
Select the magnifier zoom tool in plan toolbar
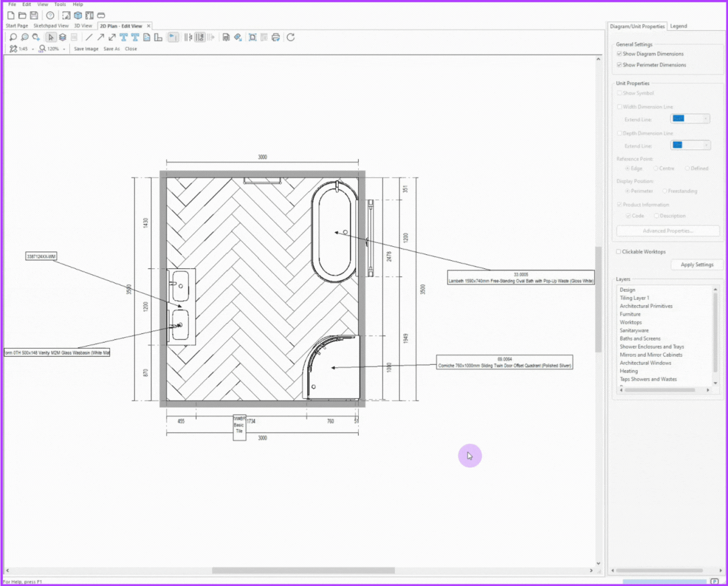[13, 37]
